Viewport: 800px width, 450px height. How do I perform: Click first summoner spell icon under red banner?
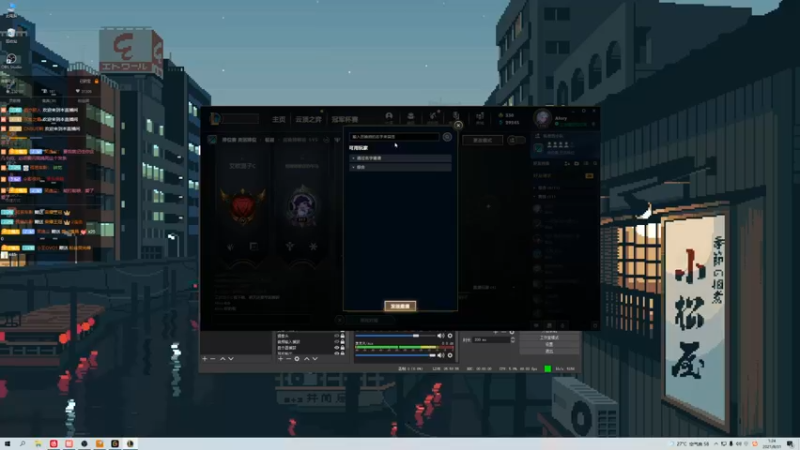pyautogui.click(x=231, y=247)
